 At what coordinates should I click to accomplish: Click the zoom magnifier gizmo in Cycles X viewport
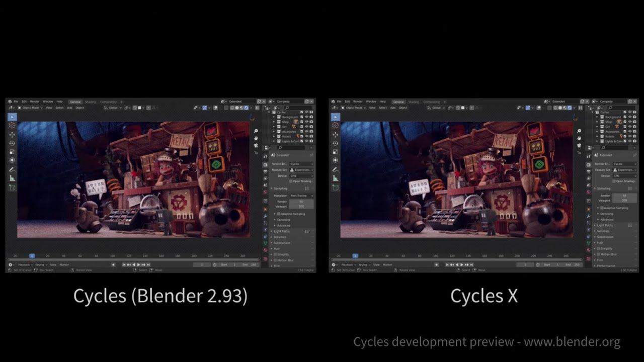[579, 131]
